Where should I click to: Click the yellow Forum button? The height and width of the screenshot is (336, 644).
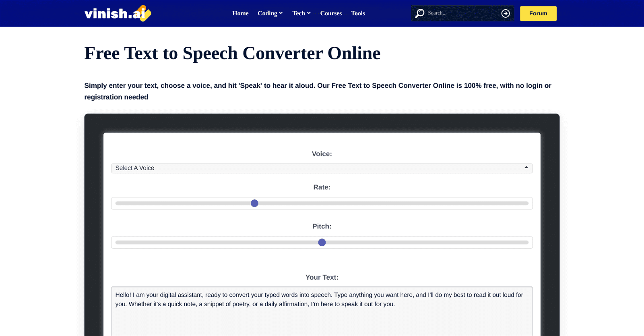click(538, 13)
